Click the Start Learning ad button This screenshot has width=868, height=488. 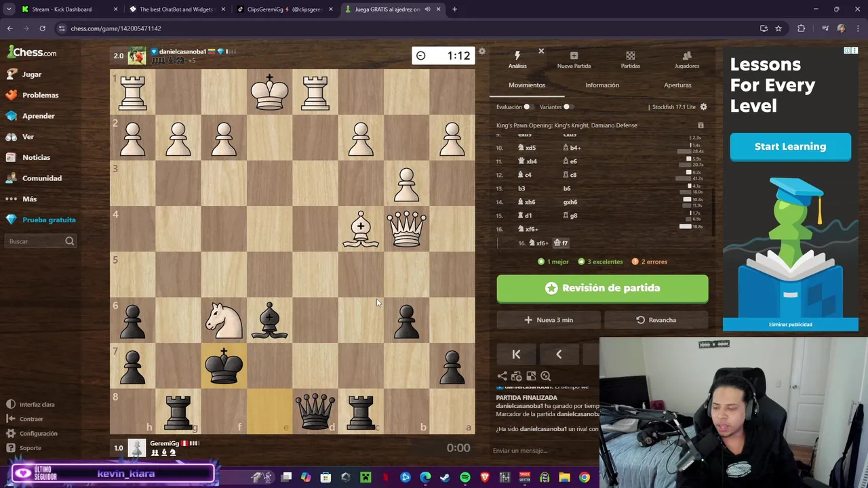tap(790, 146)
